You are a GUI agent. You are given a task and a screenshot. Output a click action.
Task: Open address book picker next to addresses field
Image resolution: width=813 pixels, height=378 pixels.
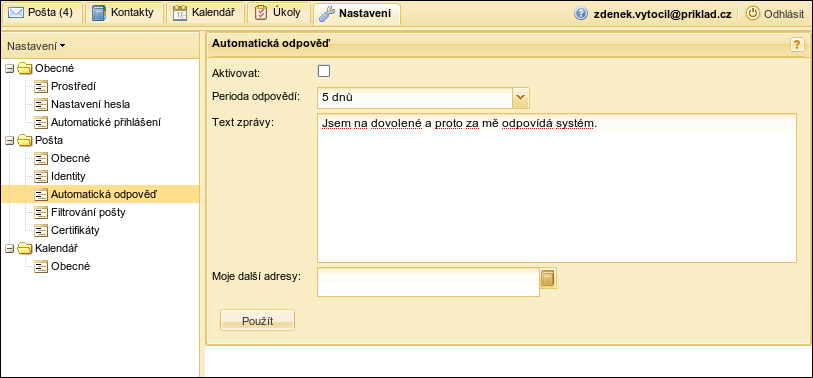[x=548, y=278]
